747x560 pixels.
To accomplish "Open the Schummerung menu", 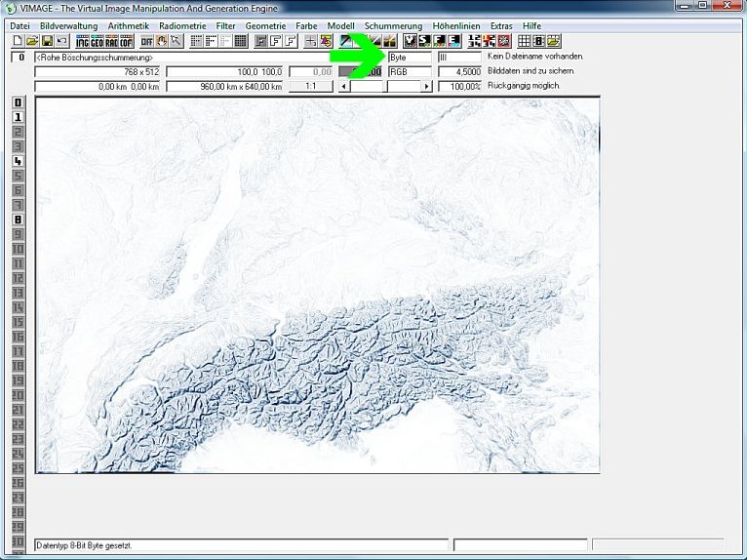I will tap(393, 25).
